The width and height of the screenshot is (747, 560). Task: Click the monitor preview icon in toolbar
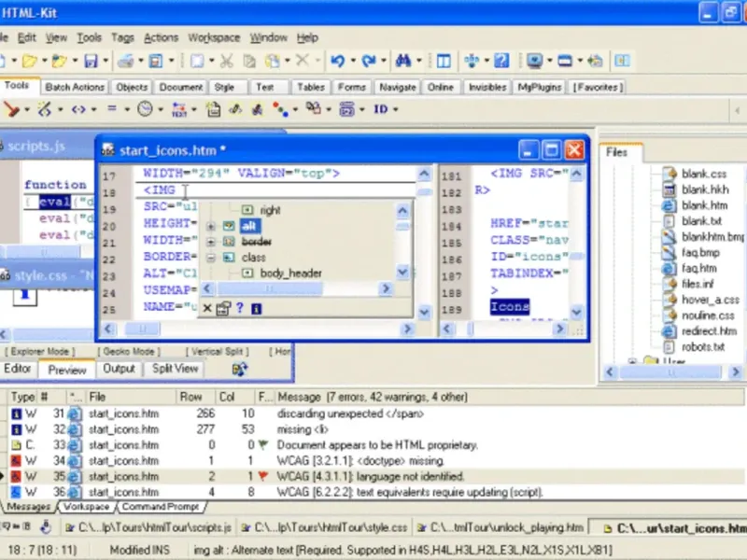point(534,61)
